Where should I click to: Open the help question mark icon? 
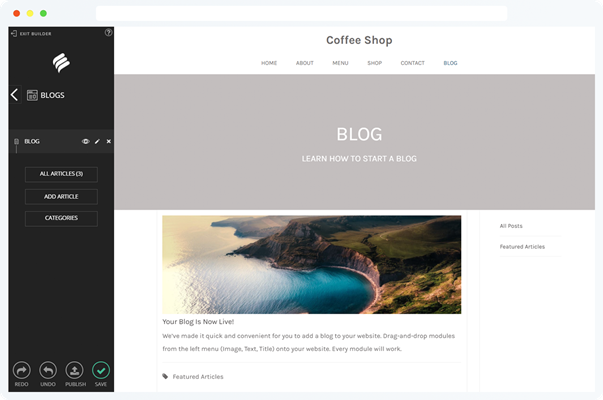(108, 33)
